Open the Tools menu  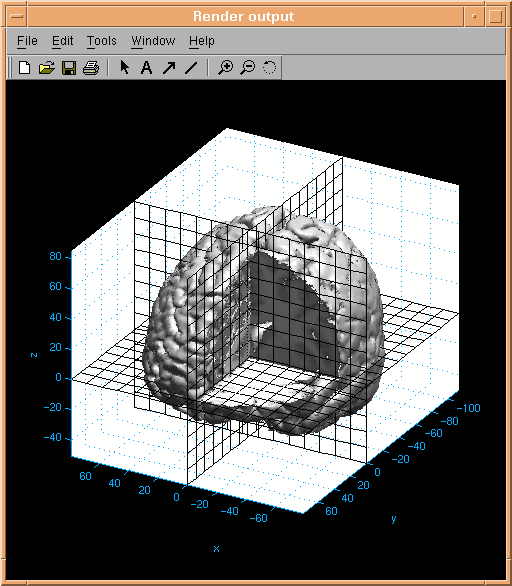click(102, 41)
